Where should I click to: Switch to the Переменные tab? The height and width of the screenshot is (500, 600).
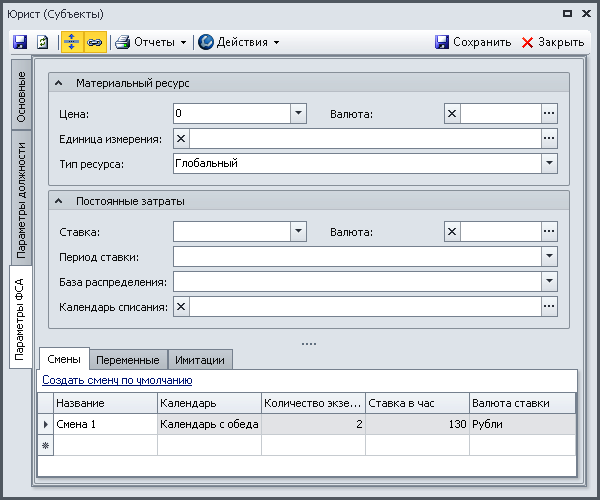pyautogui.click(x=127, y=360)
